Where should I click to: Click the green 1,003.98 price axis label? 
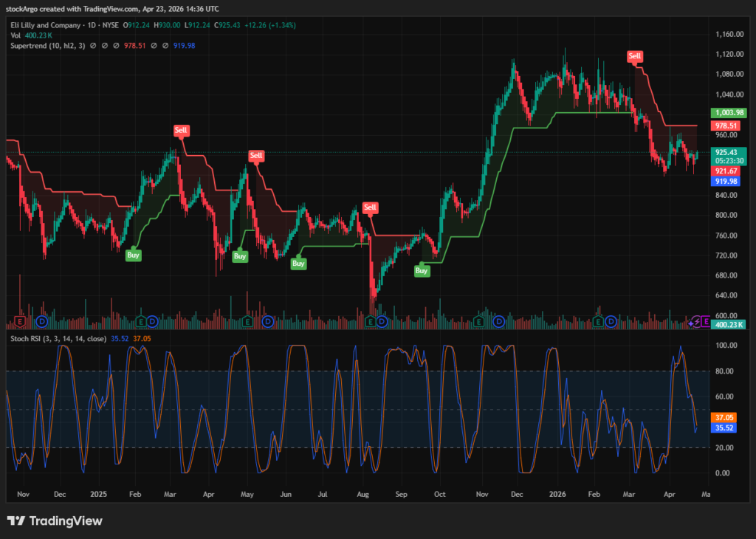click(x=729, y=113)
